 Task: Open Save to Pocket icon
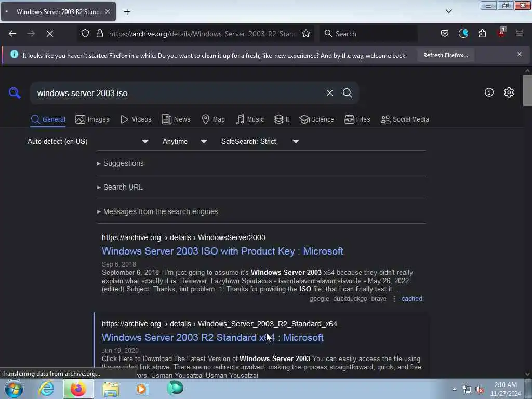445,34
